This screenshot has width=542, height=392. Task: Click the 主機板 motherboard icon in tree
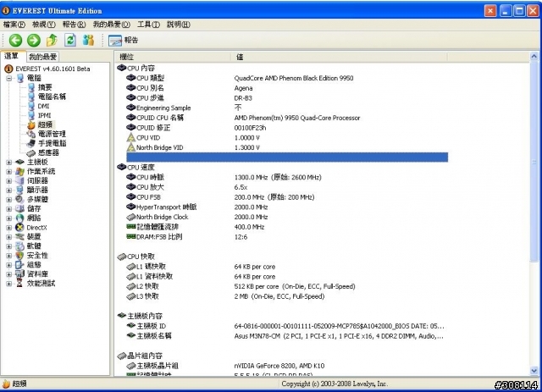click(20, 162)
